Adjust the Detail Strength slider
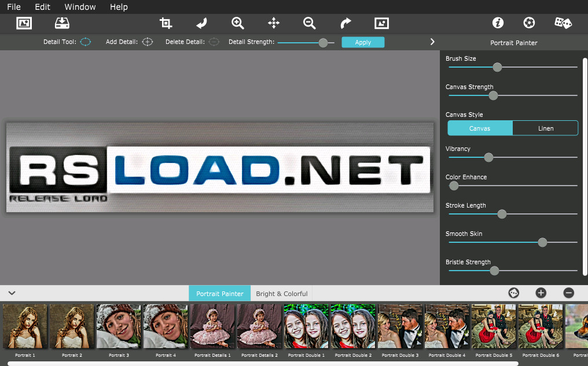 306,43
